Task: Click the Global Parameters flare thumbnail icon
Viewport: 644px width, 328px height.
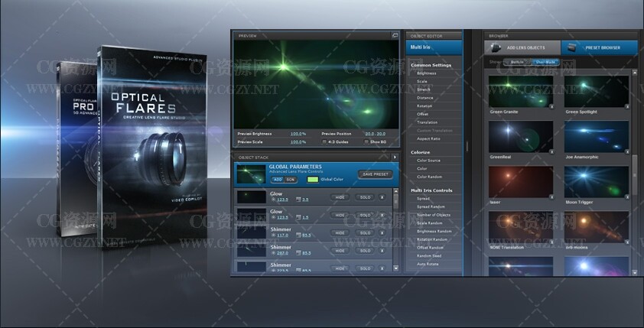Action: coord(252,174)
